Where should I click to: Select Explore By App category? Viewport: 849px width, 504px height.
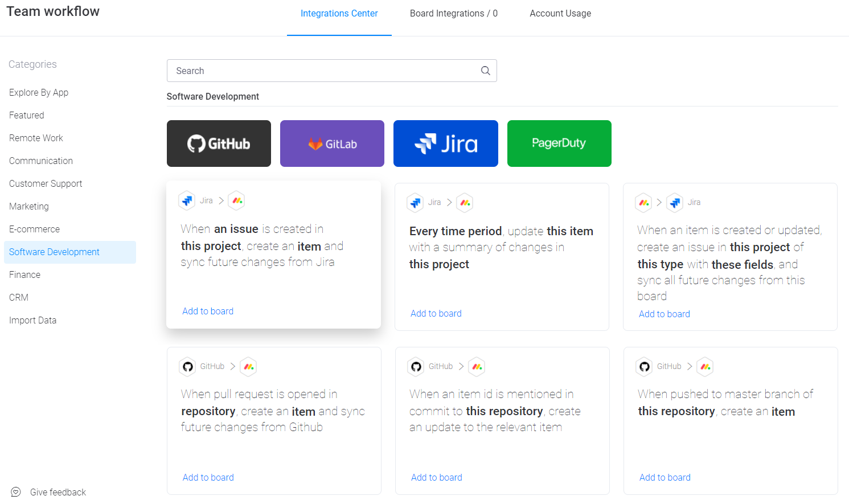click(x=70, y=92)
